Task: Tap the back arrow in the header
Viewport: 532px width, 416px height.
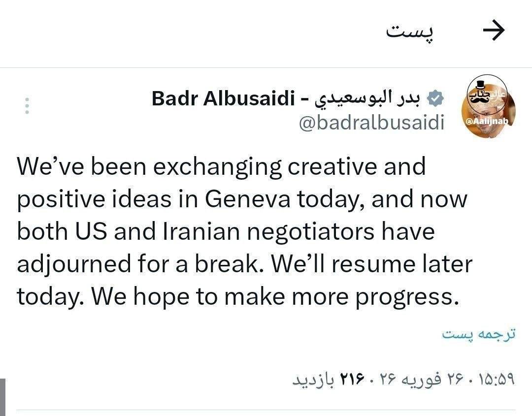Action: point(494,31)
